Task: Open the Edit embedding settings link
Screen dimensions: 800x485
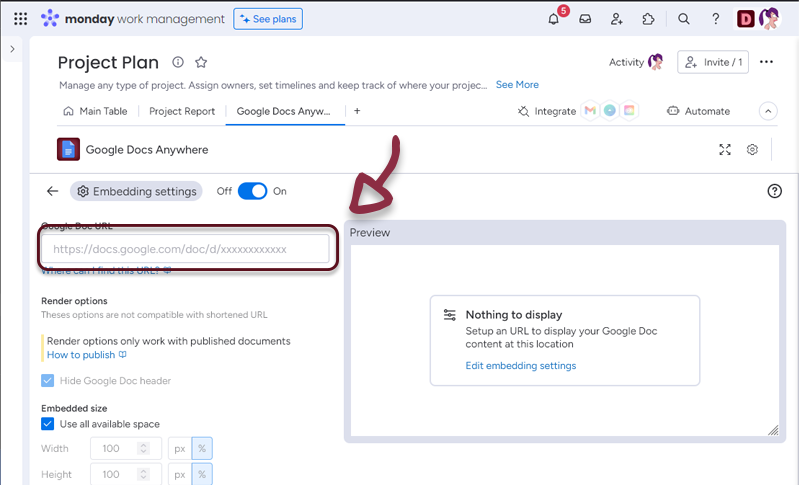Action: pos(520,366)
